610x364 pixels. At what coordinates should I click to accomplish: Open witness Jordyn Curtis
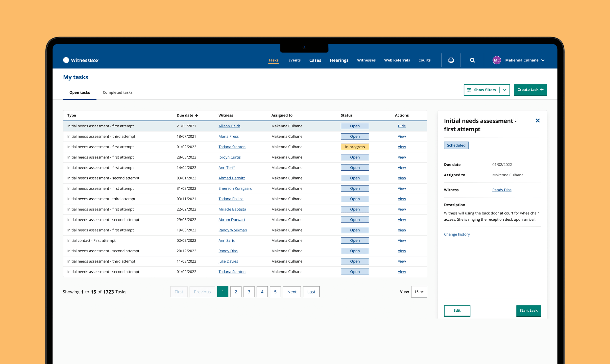(229, 157)
